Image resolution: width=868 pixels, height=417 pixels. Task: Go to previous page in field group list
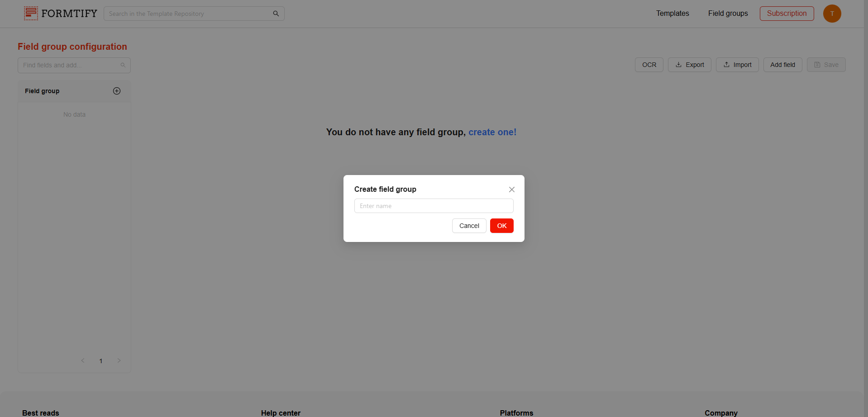click(x=83, y=360)
